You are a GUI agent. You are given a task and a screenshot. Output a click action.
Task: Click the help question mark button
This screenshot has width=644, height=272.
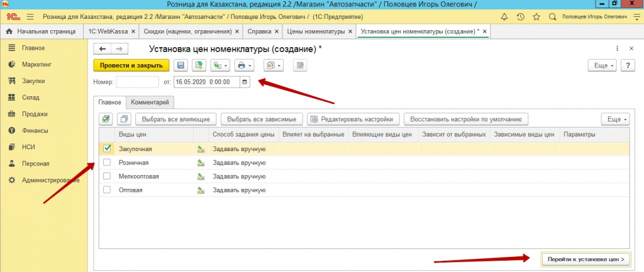(x=627, y=65)
